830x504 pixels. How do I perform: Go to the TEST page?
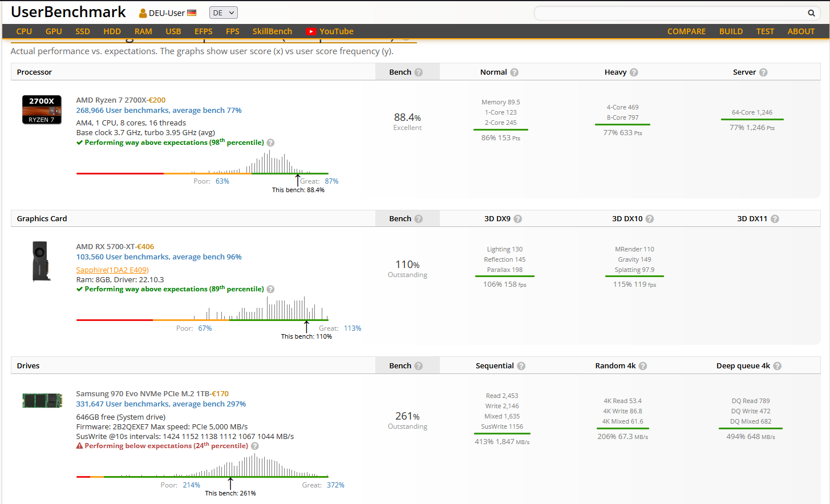pos(765,31)
